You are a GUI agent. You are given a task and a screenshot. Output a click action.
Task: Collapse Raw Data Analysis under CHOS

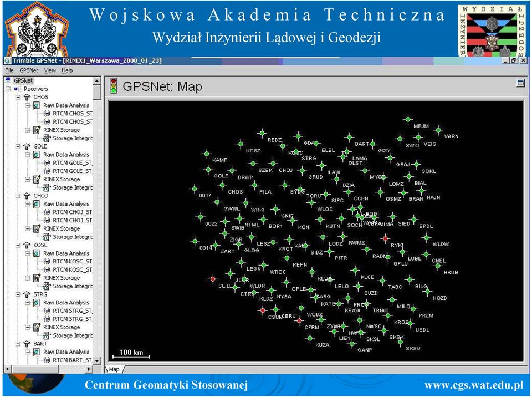tap(28, 105)
